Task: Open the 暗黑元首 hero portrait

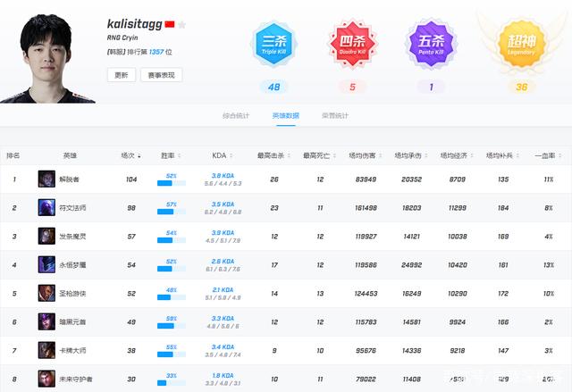Action: (46, 321)
